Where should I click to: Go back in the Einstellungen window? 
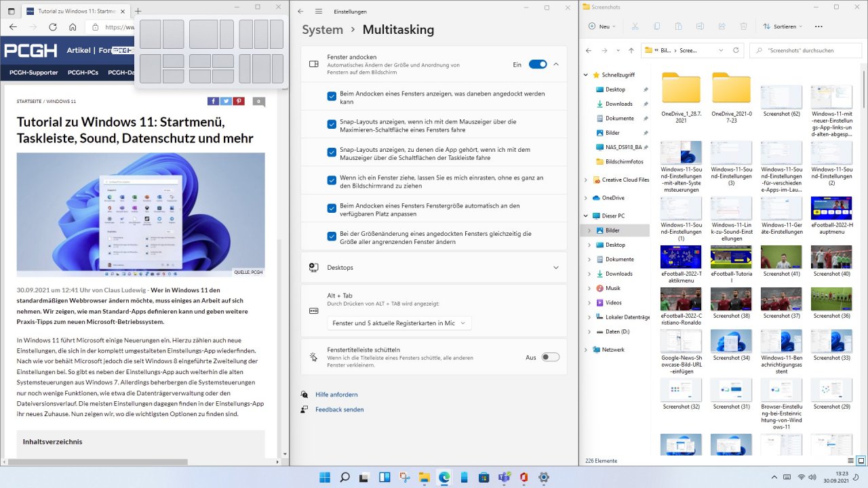[x=300, y=12]
